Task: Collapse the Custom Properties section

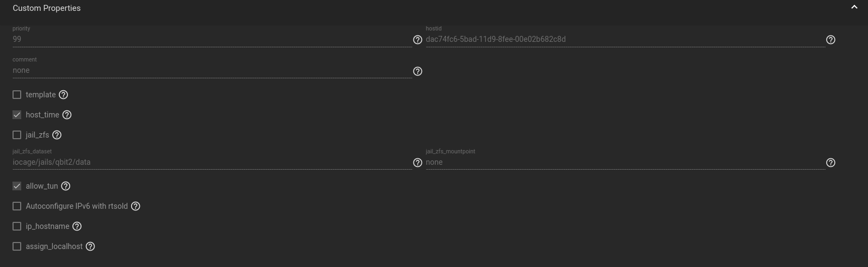Action: pos(854,8)
